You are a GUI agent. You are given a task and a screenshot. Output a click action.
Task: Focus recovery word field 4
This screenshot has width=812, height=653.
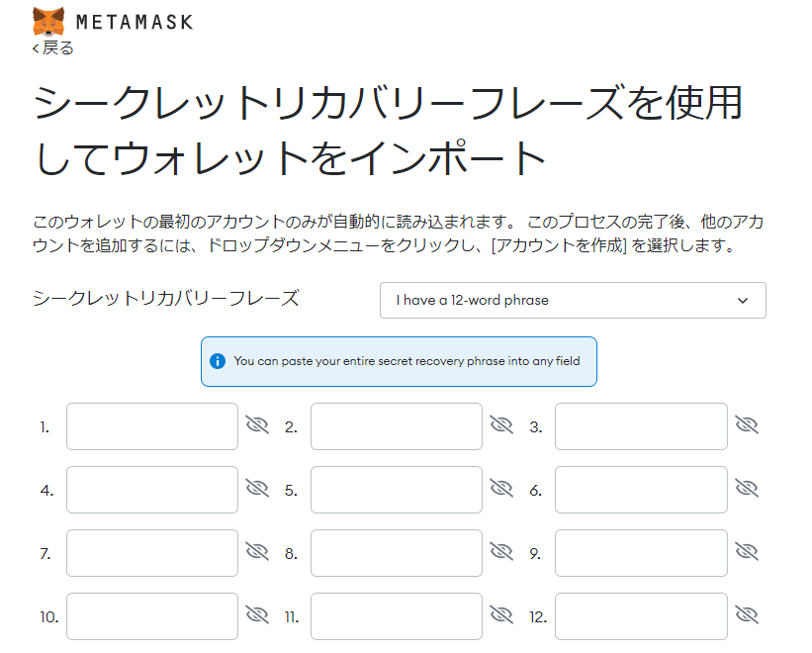point(152,490)
